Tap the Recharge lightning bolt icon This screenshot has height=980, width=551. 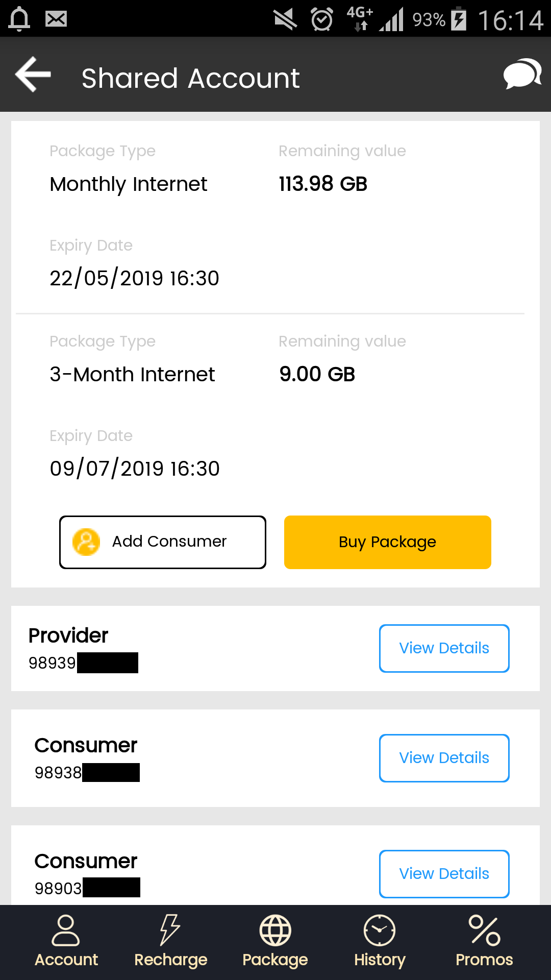pos(170,930)
